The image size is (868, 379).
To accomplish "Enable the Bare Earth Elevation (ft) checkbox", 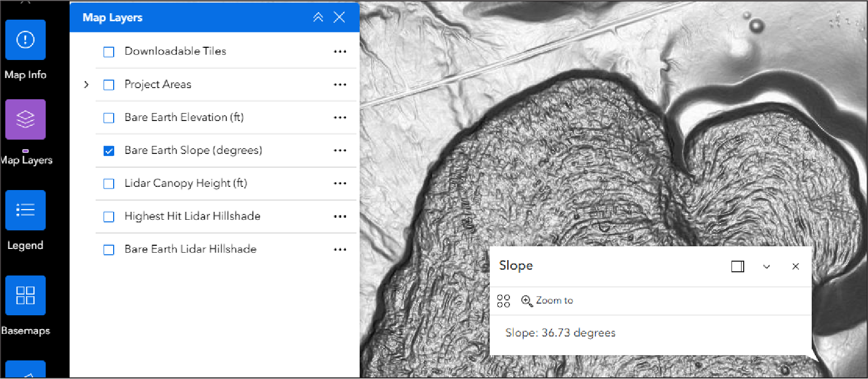I will point(109,118).
